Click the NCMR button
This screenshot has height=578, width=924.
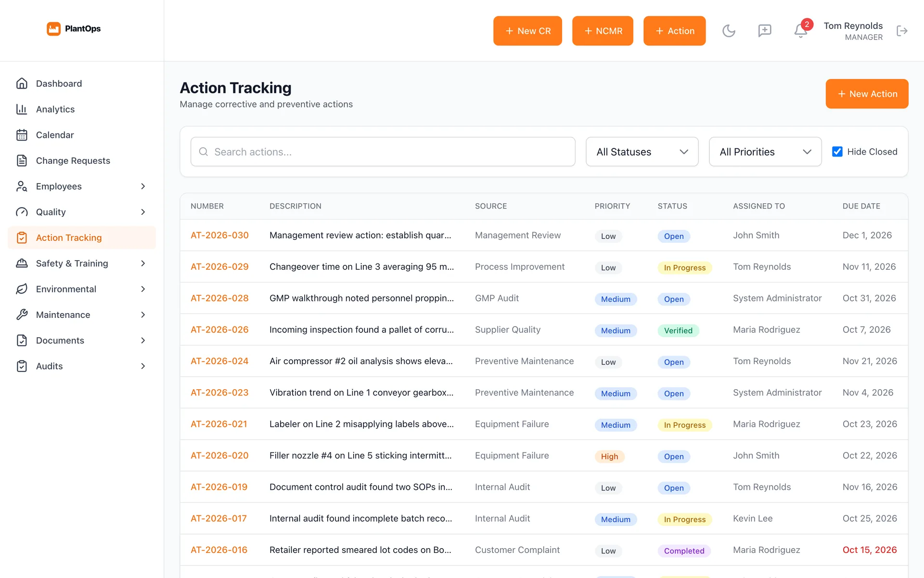[603, 31]
